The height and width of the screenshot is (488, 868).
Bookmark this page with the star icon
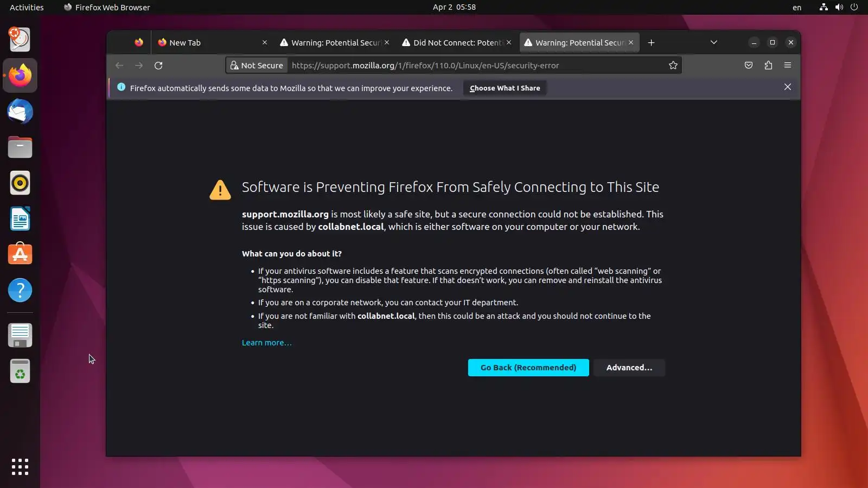coord(673,65)
